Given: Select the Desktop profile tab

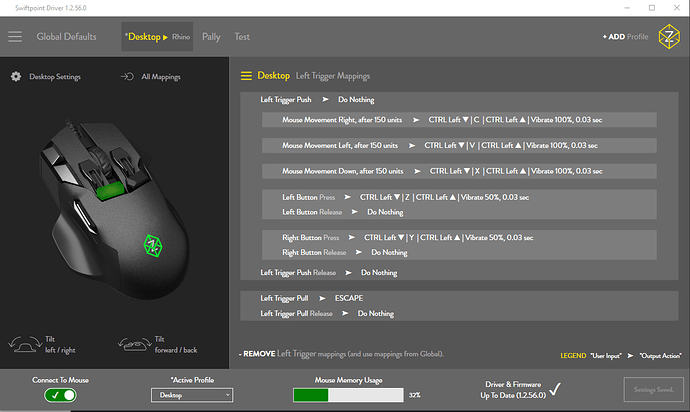Looking at the screenshot, I should point(143,37).
